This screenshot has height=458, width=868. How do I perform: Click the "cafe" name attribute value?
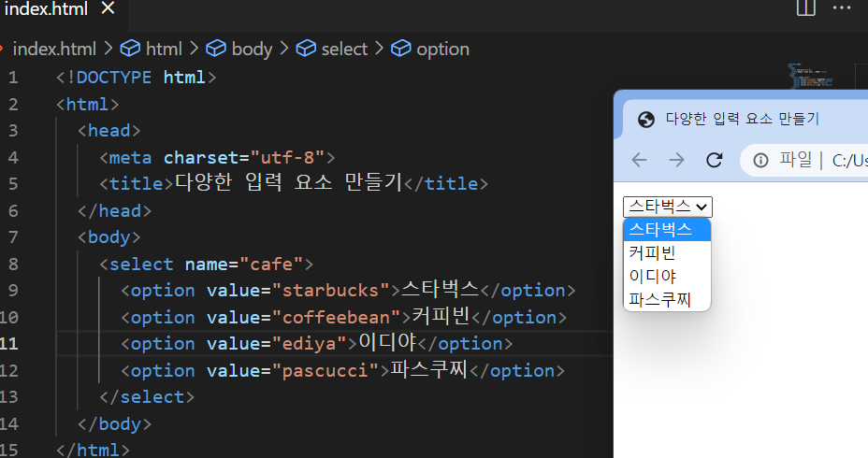pos(272,265)
